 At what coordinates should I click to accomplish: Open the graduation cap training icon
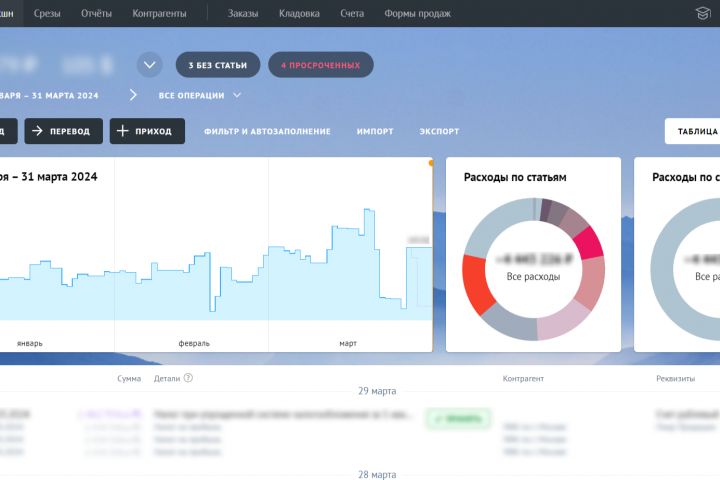point(703,13)
